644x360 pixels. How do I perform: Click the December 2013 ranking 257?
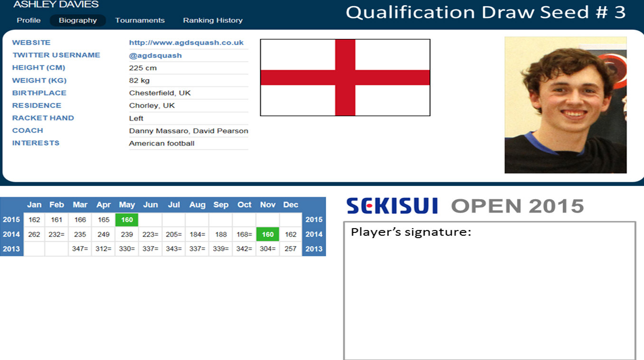(291, 249)
